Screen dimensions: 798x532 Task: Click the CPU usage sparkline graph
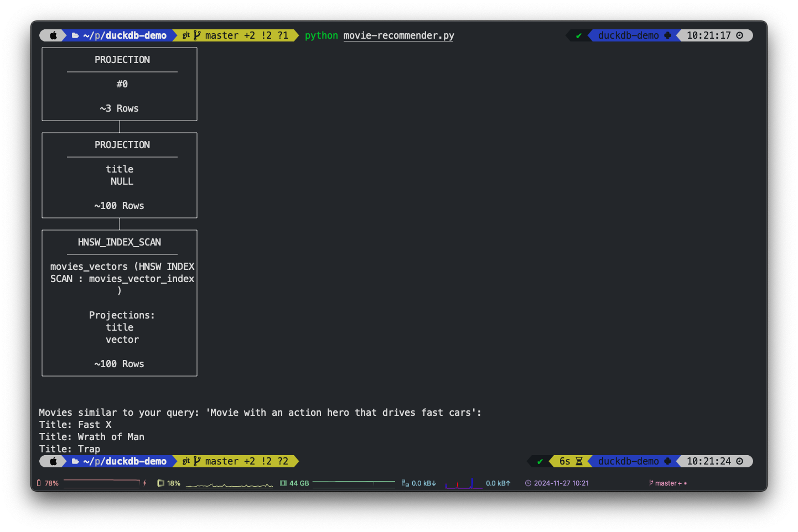(x=229, y=483)
